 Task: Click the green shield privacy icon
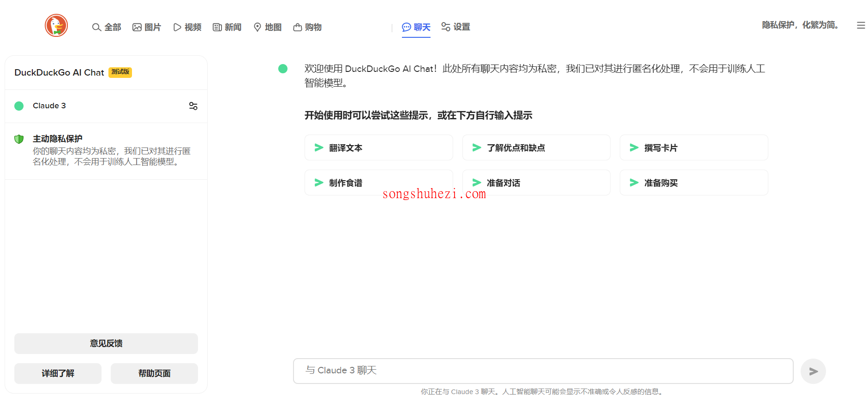click(19, 139)
